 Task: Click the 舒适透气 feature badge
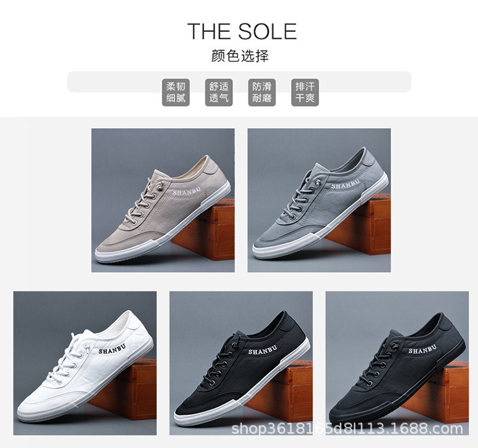[219, 92]
